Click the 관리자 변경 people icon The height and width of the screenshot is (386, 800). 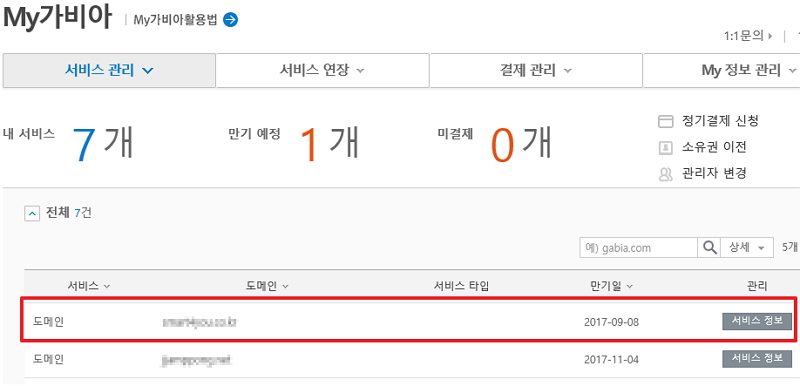[x=666, y=174]
